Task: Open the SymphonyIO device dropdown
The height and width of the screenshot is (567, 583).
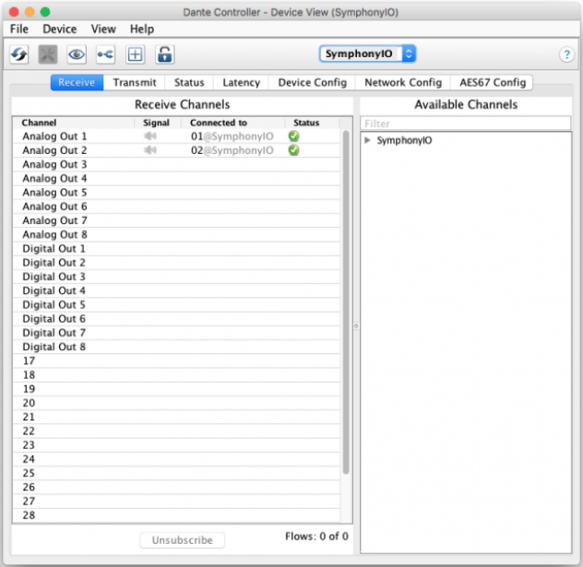Action: point(367,54)
